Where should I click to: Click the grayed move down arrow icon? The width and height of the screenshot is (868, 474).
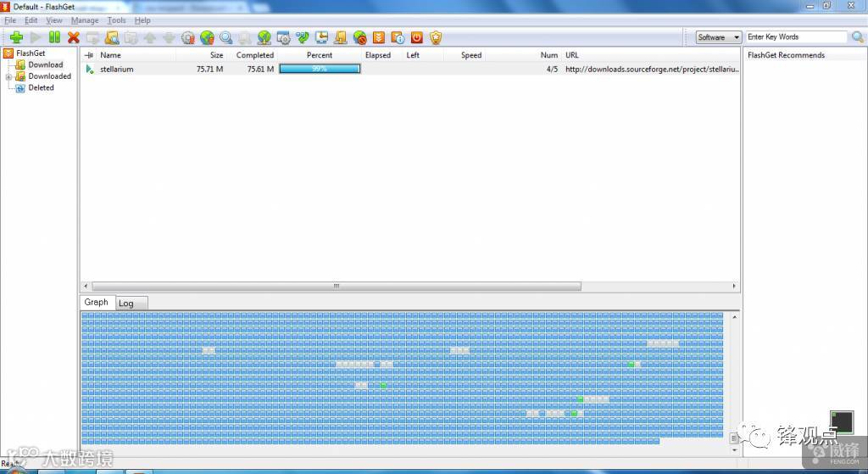pos(169,37)
